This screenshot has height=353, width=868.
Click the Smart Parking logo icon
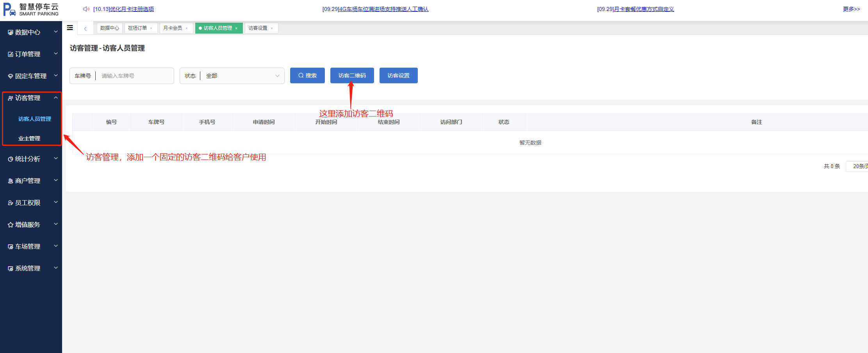click(9, 9)
